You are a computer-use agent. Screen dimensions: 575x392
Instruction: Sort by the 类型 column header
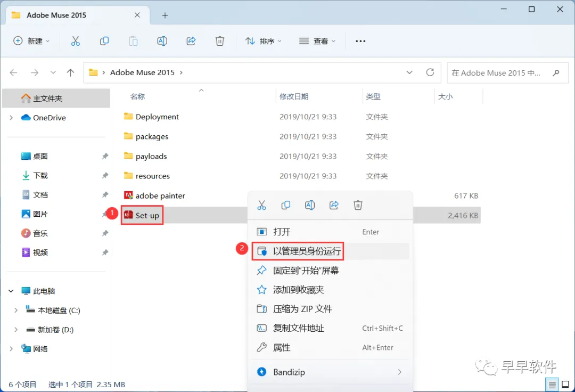373,96
